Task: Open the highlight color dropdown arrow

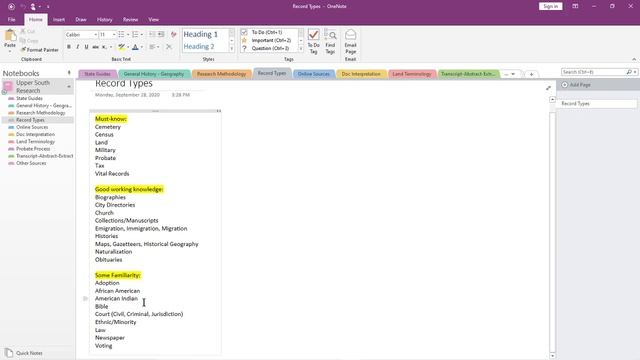Action: tap(128, 47)
